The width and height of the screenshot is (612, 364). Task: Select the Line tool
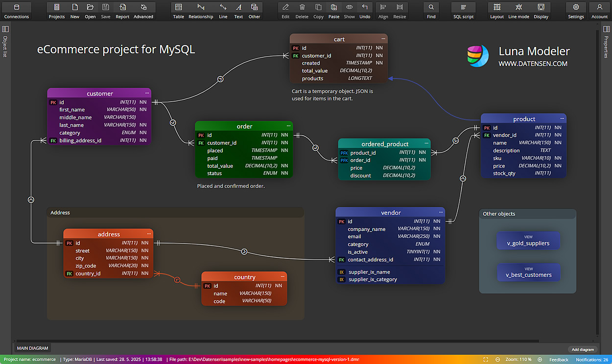click(223, 11)
